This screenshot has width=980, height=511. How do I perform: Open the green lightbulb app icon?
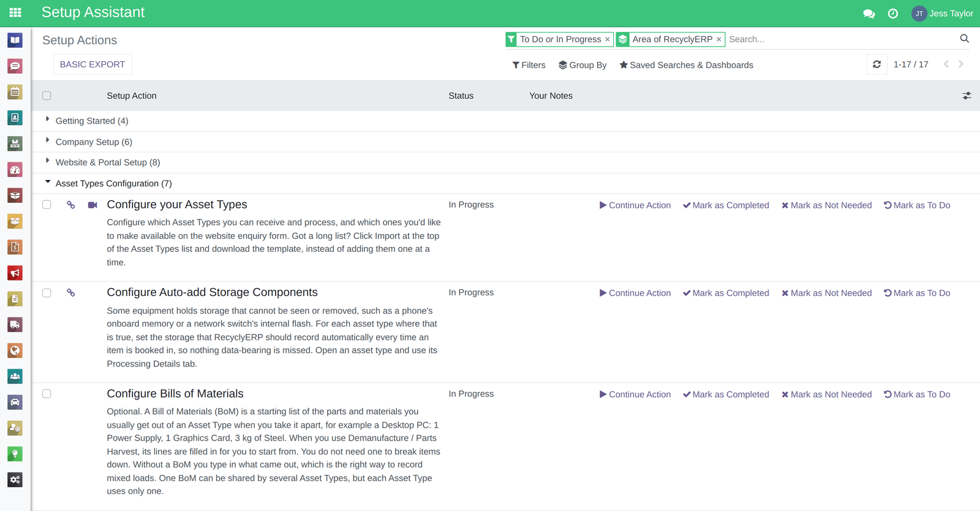click(x=15, y=454)
